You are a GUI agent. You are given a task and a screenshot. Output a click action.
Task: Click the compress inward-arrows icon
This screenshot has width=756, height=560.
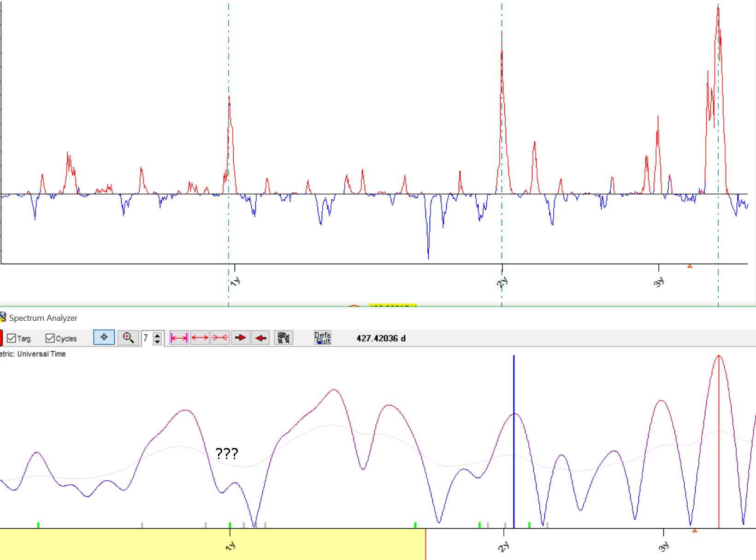coord(220,338)
